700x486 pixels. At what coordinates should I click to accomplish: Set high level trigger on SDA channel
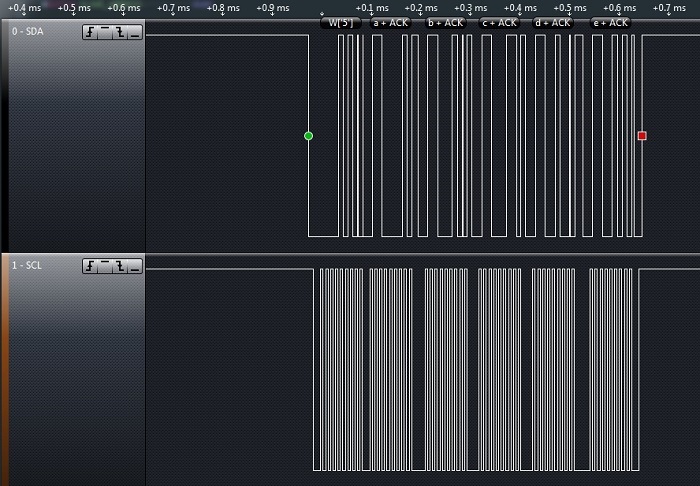[105, 32]
